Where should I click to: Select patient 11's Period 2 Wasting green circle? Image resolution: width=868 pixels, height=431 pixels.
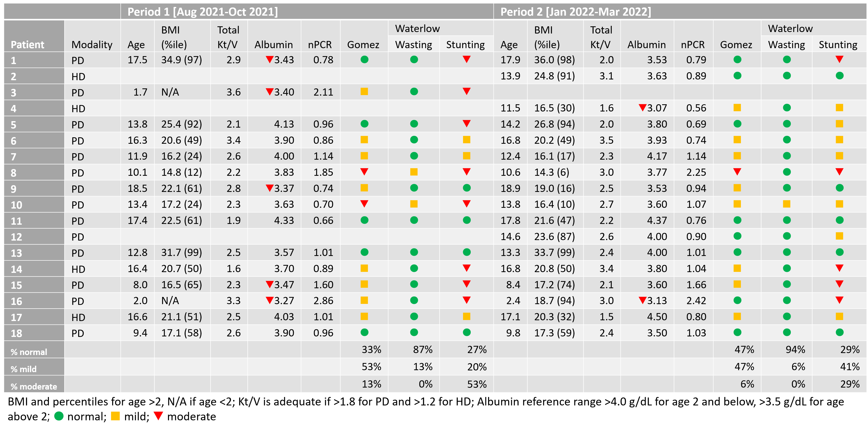pos(787,220)
